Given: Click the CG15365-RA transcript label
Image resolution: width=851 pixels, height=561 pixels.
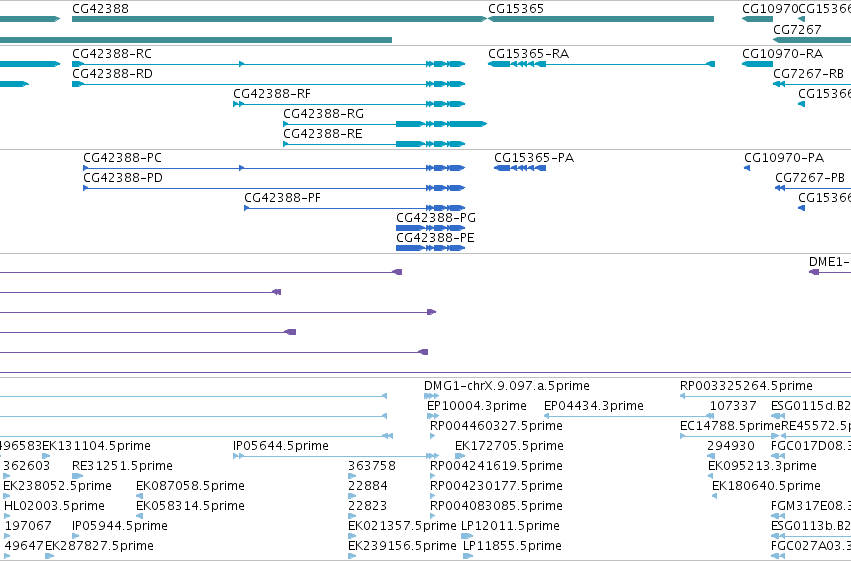Looking at the screenshot, I should click(x=528, y=54).
